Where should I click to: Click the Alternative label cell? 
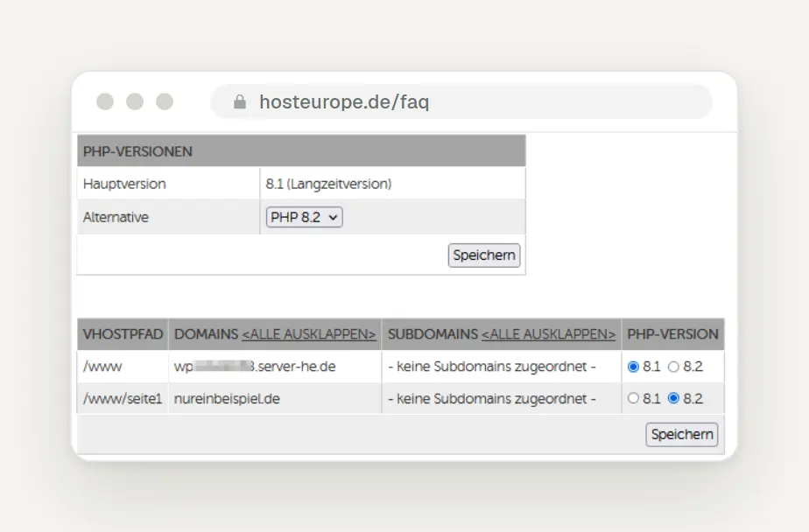click(169, 217)
